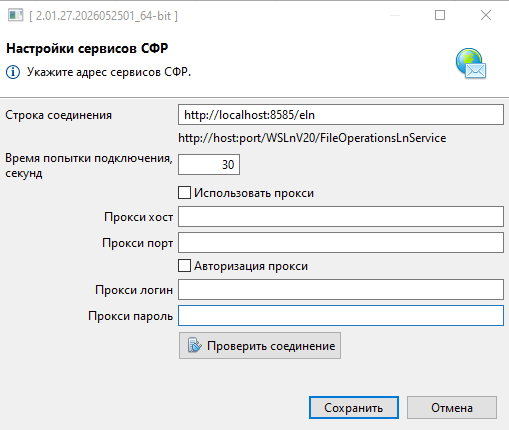509x430 pixels.
Task: Maximize the settings window
Action: click(440, 15)
